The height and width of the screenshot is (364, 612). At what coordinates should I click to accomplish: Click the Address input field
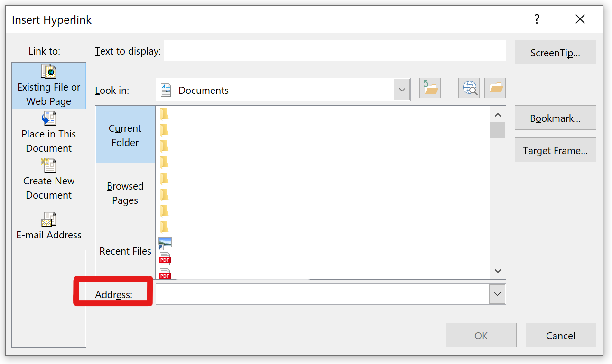pyautogui.click(x=323, y=294)
